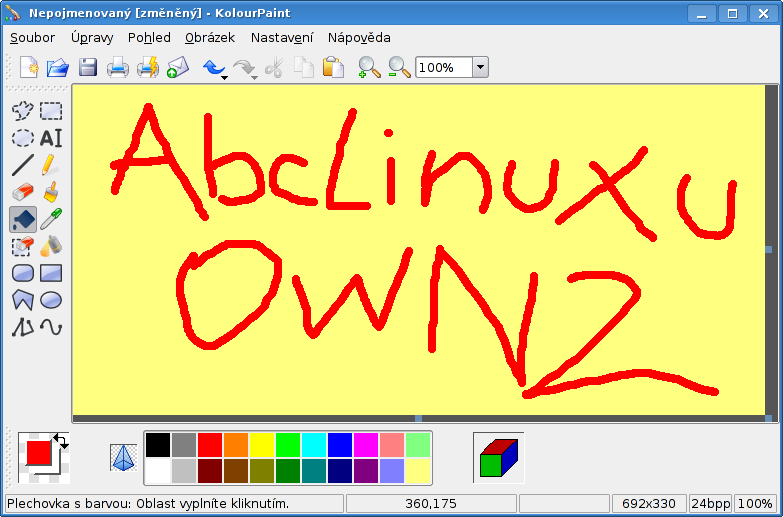Screen dimensions: 783x517
Task: Pick the magenta color swatch
Action: [366, 445]
